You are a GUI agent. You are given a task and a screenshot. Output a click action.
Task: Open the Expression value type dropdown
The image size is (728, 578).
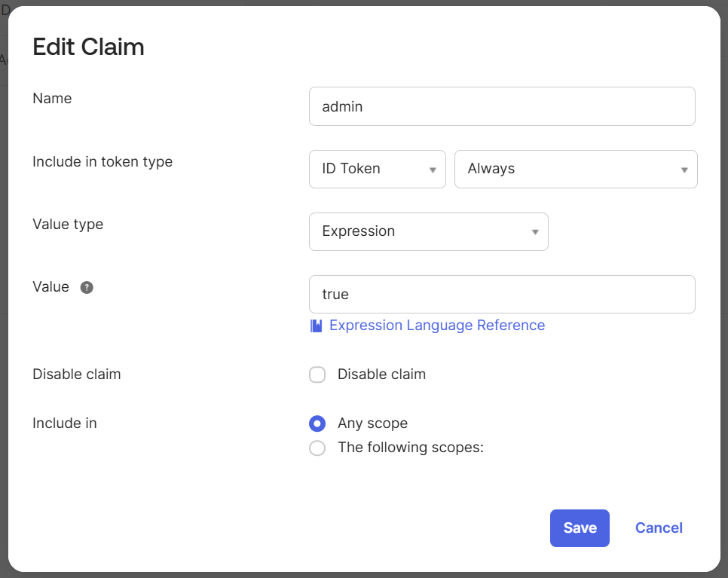429,231
